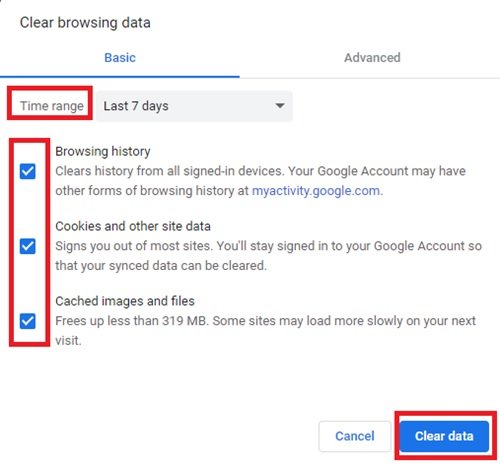
Task: Click the Cached images and files heading
Action: (x=125, y=301)
